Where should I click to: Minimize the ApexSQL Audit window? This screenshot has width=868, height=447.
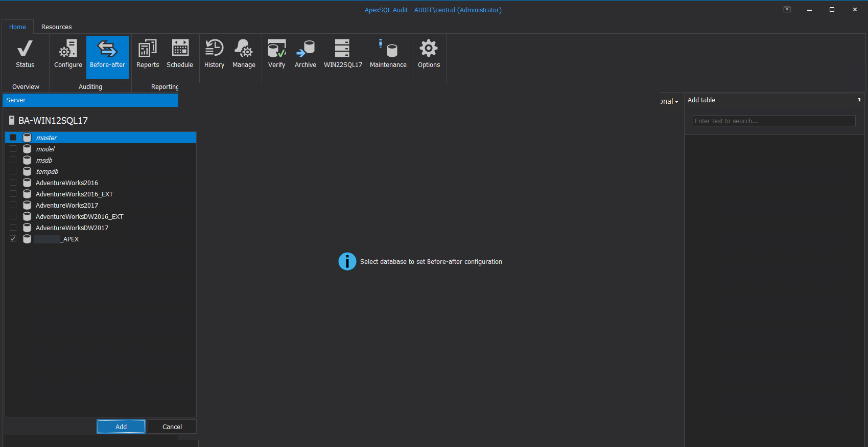[809, 10]
